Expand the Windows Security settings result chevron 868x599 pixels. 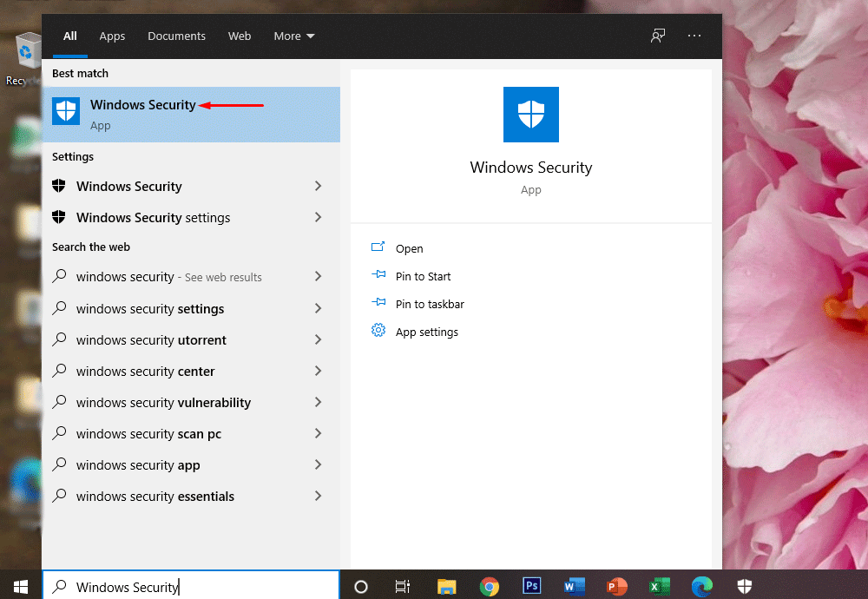tap(318, 217)
